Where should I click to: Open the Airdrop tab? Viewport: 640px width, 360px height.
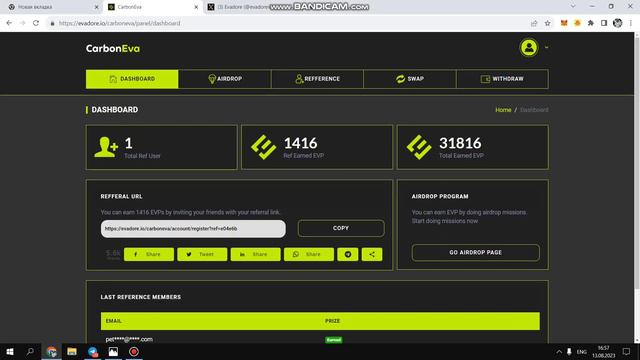point(224,79)
